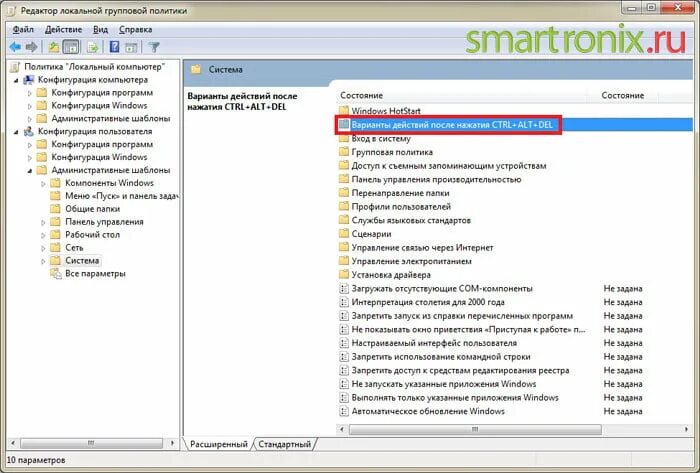700x473 pixels.
Task: Collapse the Конфигурация пользователя tree node
Action: pyautogui.click(x=17, y=132)
